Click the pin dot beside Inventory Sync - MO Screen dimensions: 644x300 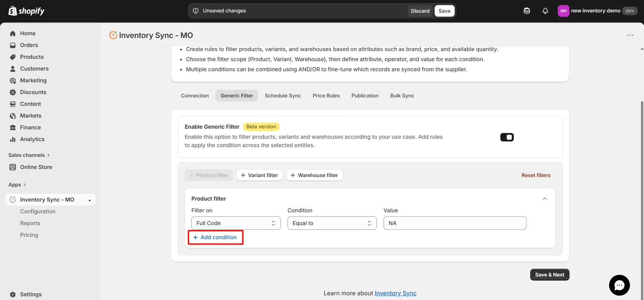pos(90,200)
